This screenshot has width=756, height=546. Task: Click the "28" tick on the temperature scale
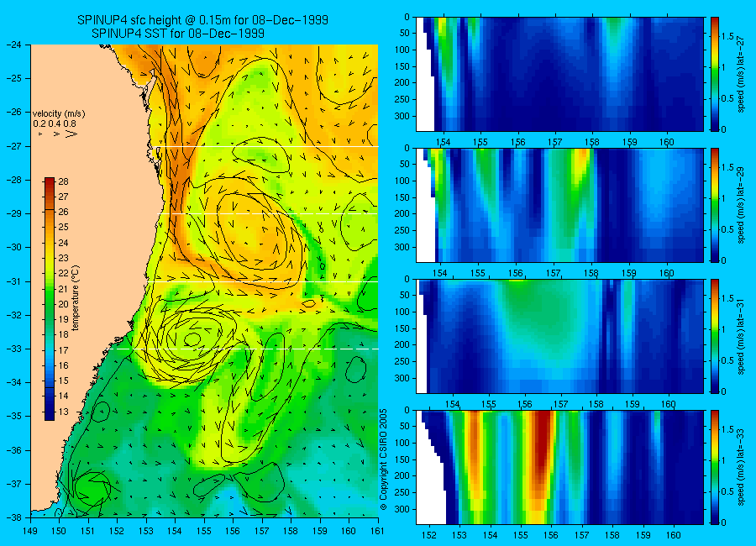coord(64,181)
